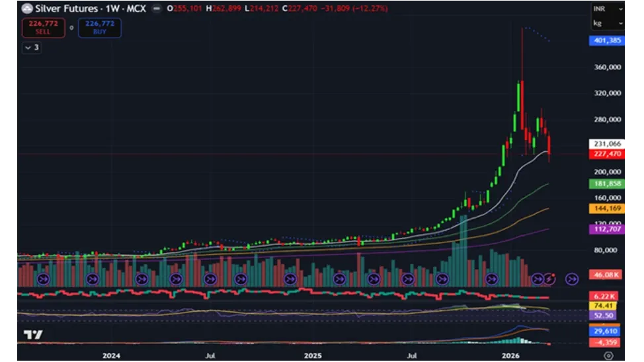Click the high value H262,899

[223, 8]
